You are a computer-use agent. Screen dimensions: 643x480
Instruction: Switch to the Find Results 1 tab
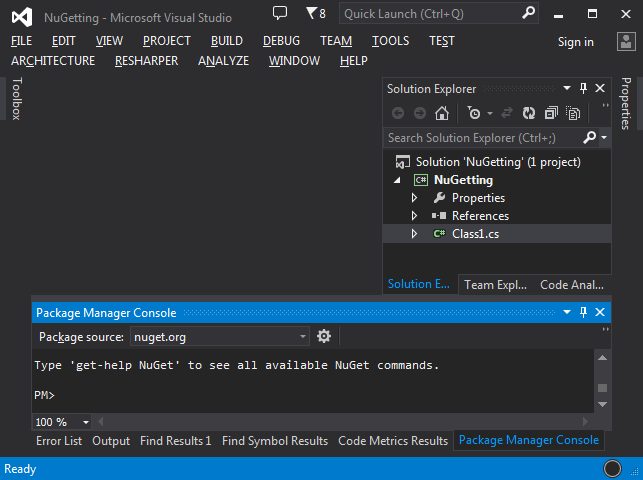[x=176, y=441]
